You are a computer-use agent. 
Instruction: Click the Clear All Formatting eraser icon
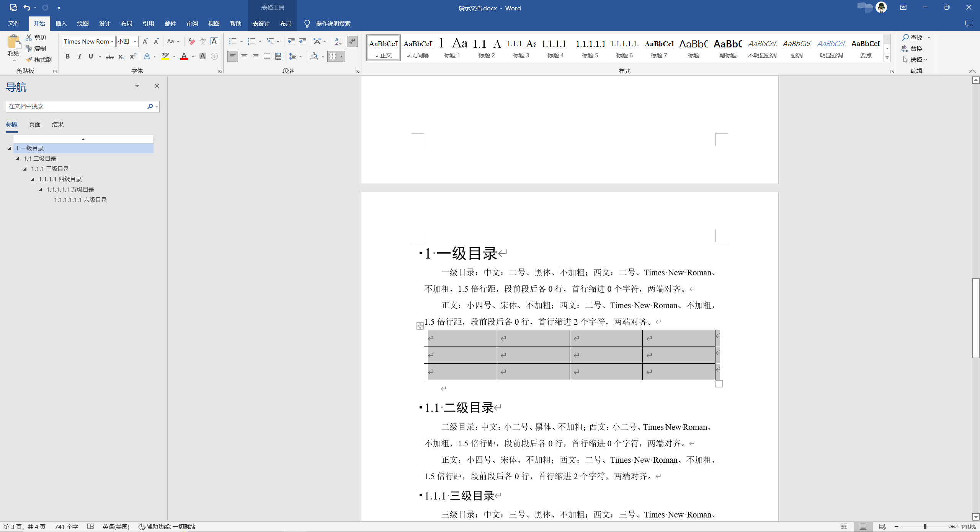pos(192,41)
